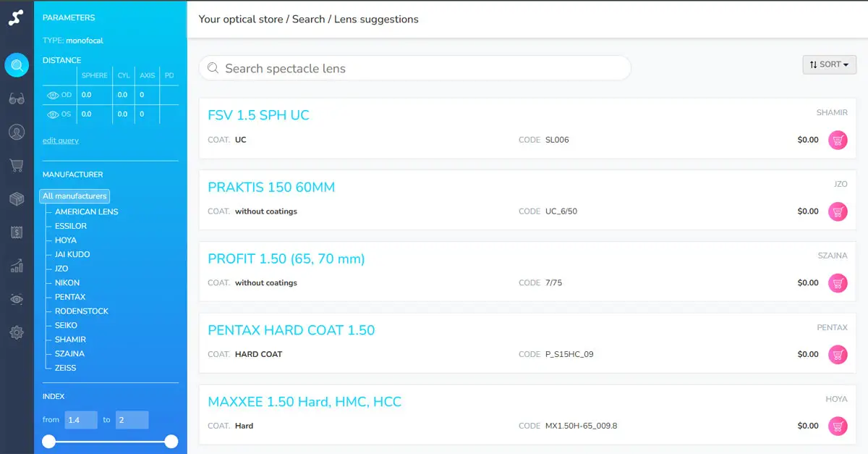Filter by SEIKO manufacturer
The width and height of the screenshot is (868, 454).
point(66,325)
